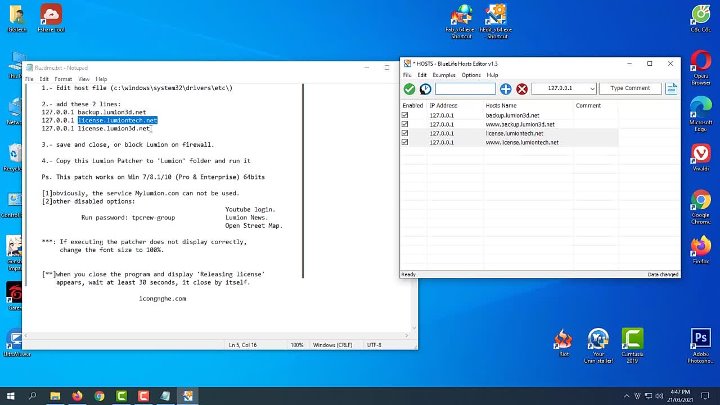Open the Action Center notification icon
This screenshot has width=720, height=405.
[705, 396]
